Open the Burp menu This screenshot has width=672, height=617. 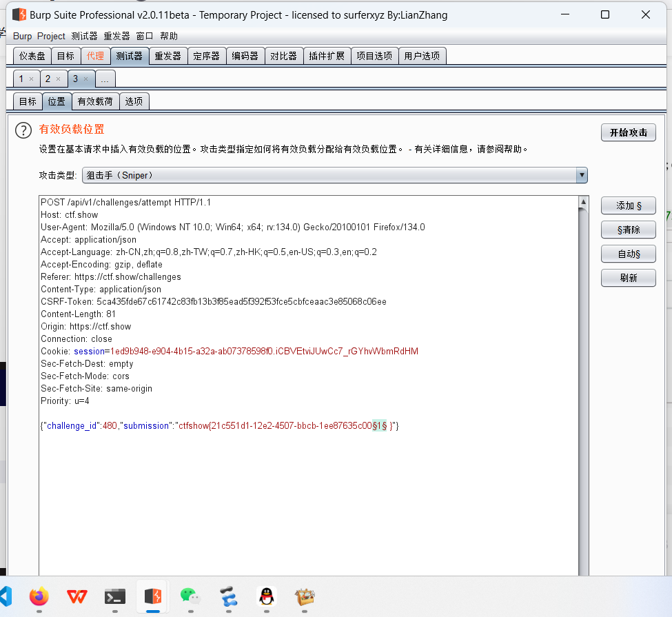click(22, 36)
